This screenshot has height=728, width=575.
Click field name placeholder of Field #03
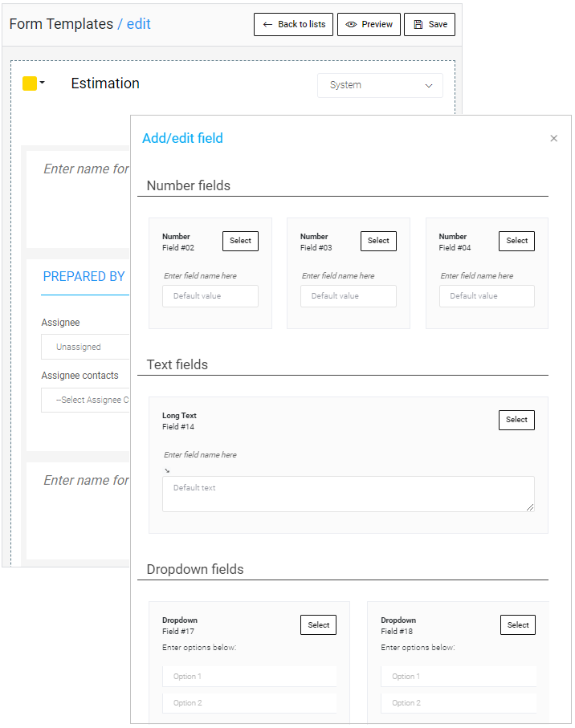pyautogui.click(x=338, y=276)
